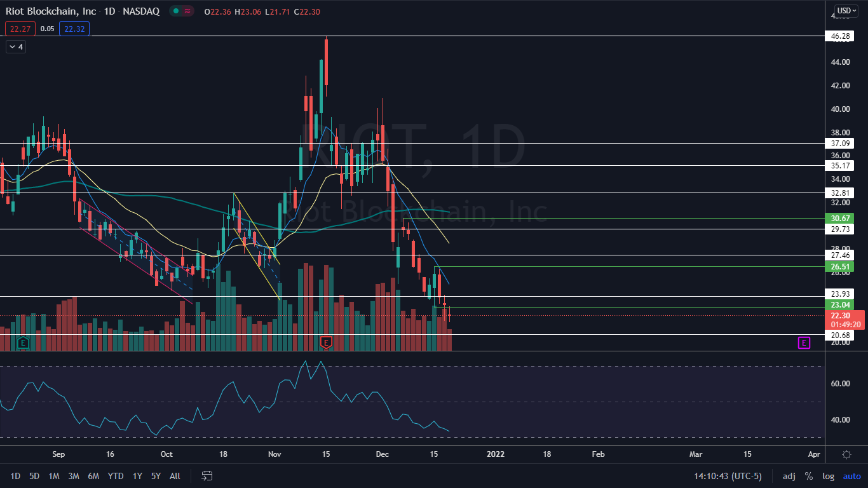The height and width of the screenshot is (488, 868).
Task: Select the 5Y date range
Action: [156, 476]
